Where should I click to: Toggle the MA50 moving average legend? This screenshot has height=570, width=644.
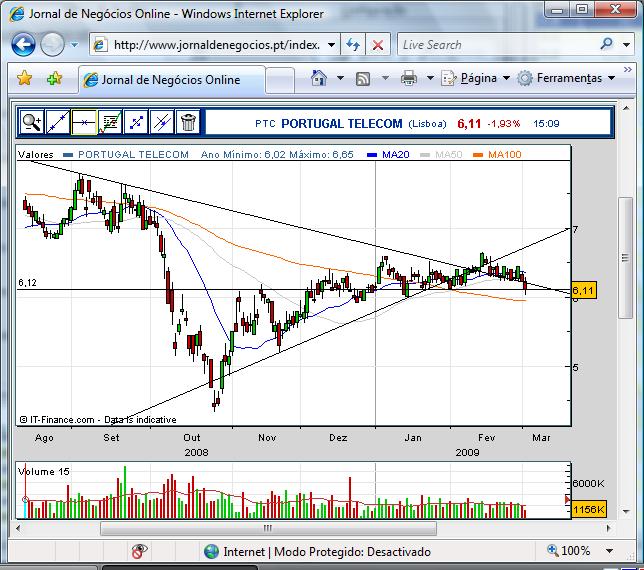(441, 155)
